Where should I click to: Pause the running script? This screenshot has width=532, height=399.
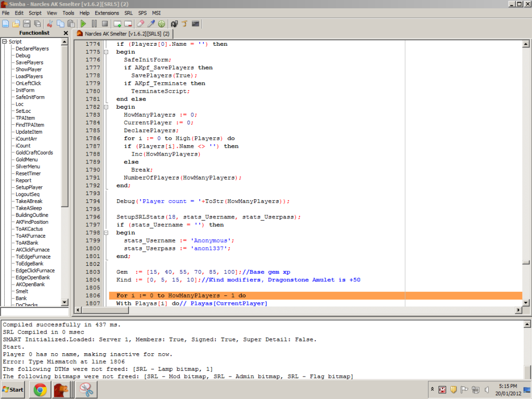click(94, 23)
